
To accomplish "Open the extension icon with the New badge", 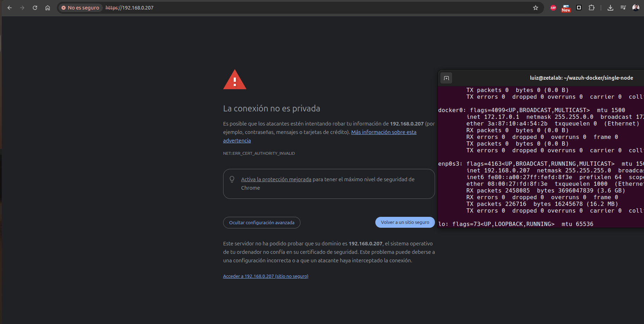I will [x=566, y=8].
